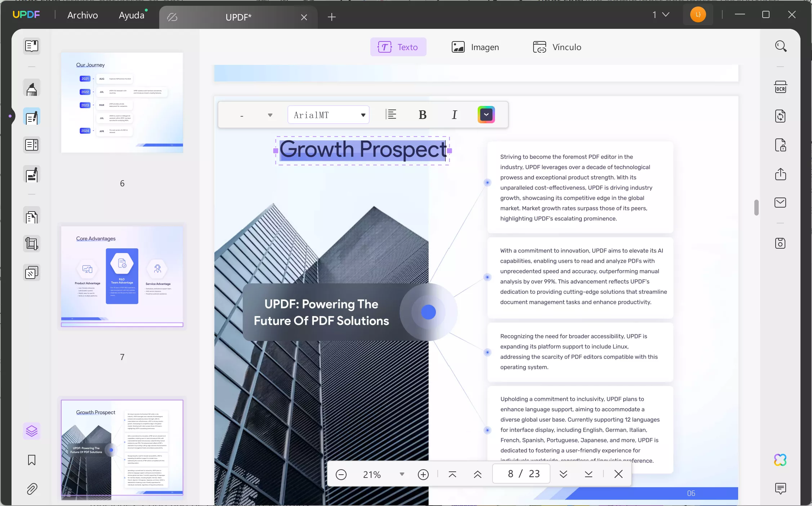Open the Our Journey page thumbnail
This screenshot has width=812, height=506.
pos(122,103)
